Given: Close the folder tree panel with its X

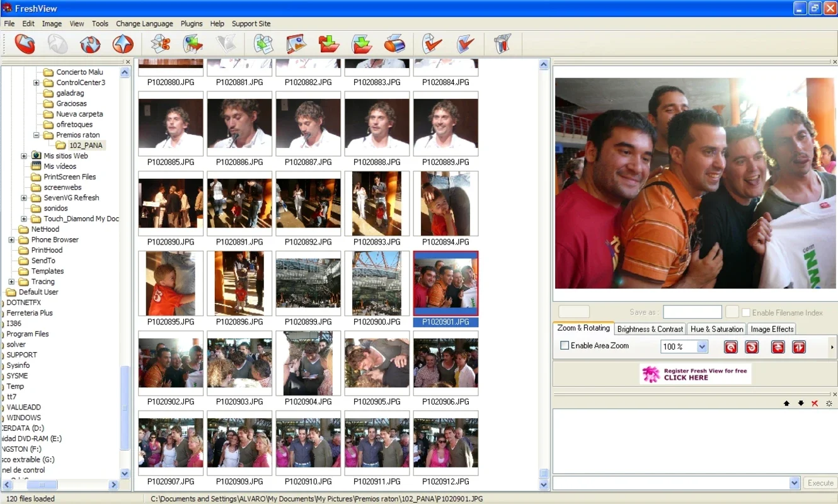Looking at the screenshot, I should pyautogui.click(x=128, y=62).
